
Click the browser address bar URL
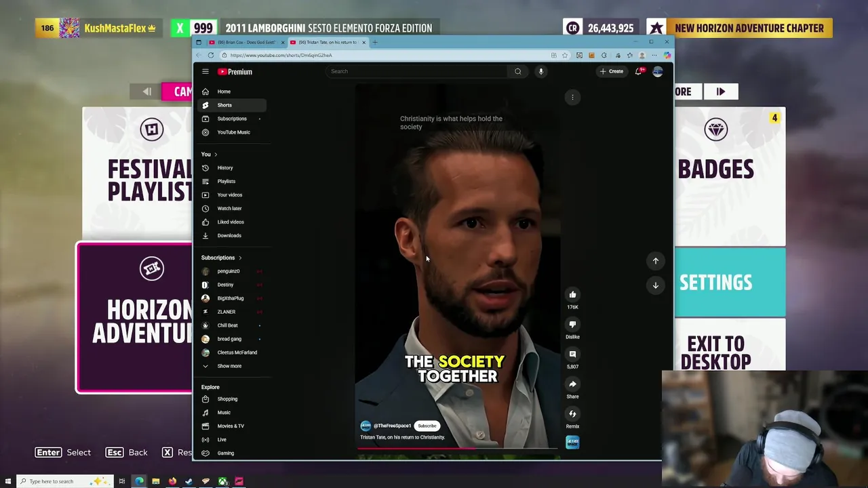click(281, 55)
